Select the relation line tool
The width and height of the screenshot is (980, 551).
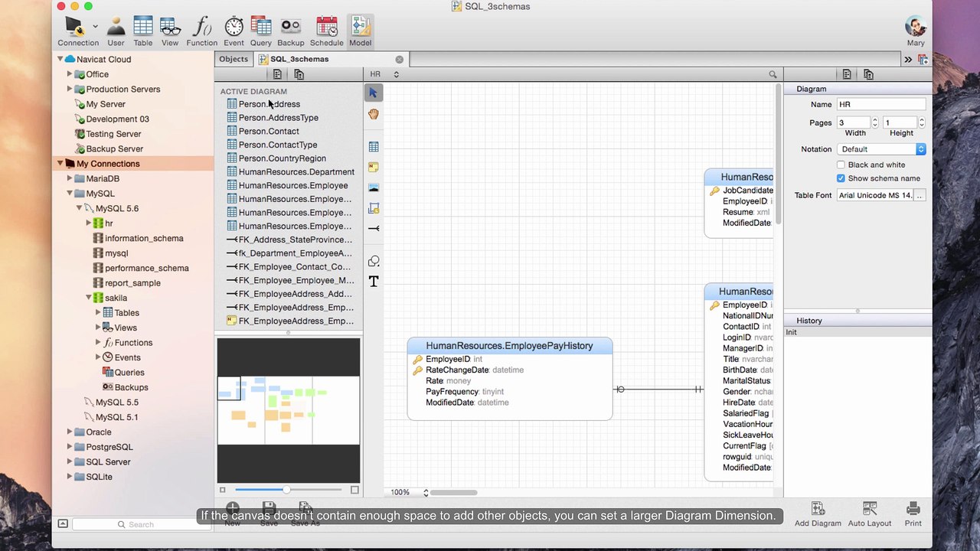tap(374, 228)
